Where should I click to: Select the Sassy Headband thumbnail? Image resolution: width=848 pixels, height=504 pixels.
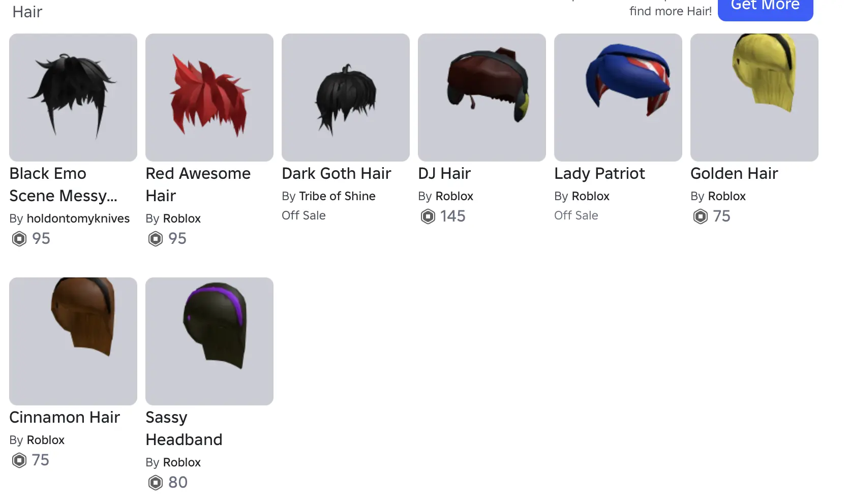[209, 341]
